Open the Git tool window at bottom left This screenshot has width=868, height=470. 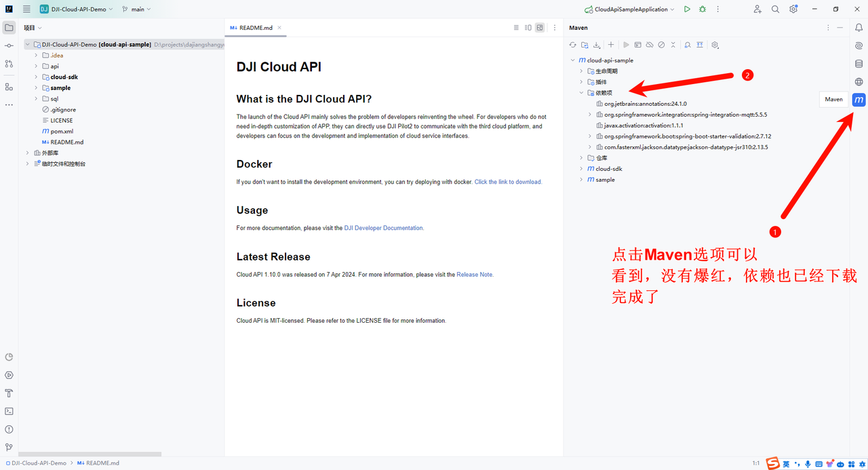[9, 447]
